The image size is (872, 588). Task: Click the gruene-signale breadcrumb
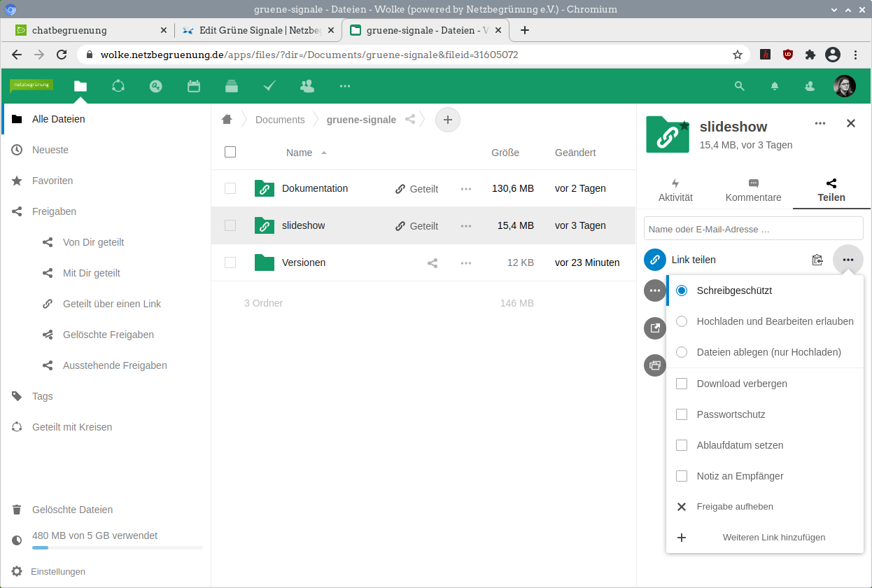(x=361, y=120)
